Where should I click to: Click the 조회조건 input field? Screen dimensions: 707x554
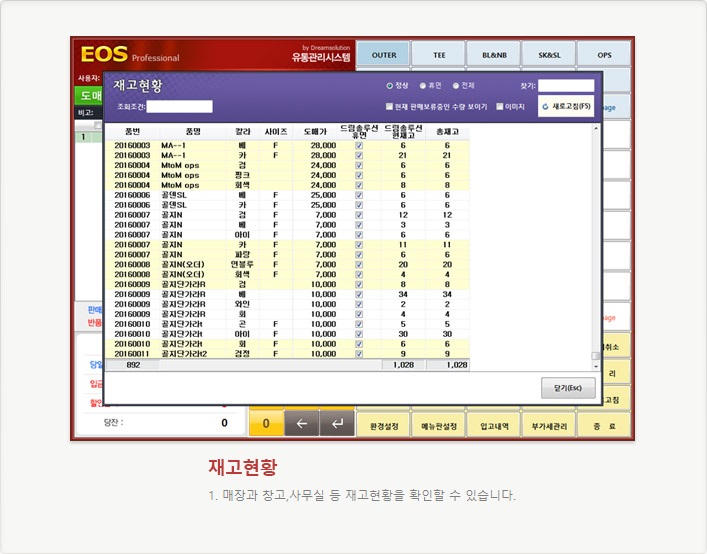(179, 107)
